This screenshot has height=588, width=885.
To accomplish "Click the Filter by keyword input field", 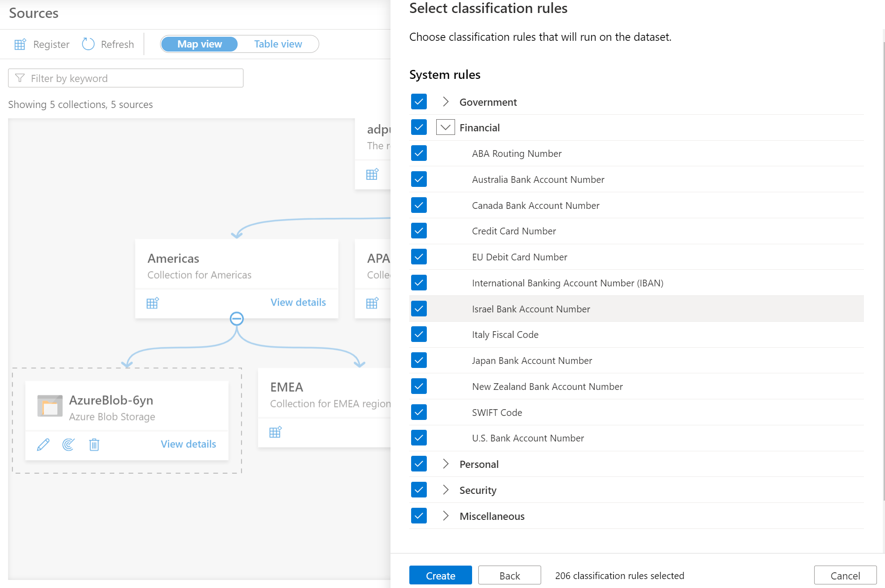I will (126, 79).
